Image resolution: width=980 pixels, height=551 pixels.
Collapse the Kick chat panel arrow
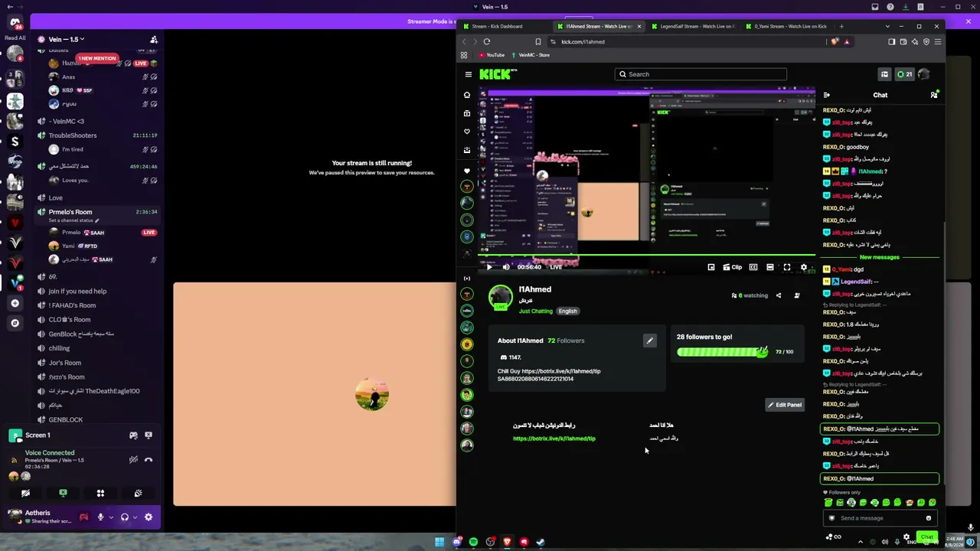(x=827, y=95)
